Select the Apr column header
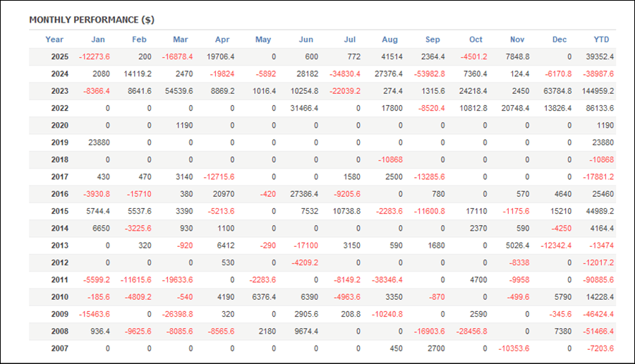 pos(222,40)
